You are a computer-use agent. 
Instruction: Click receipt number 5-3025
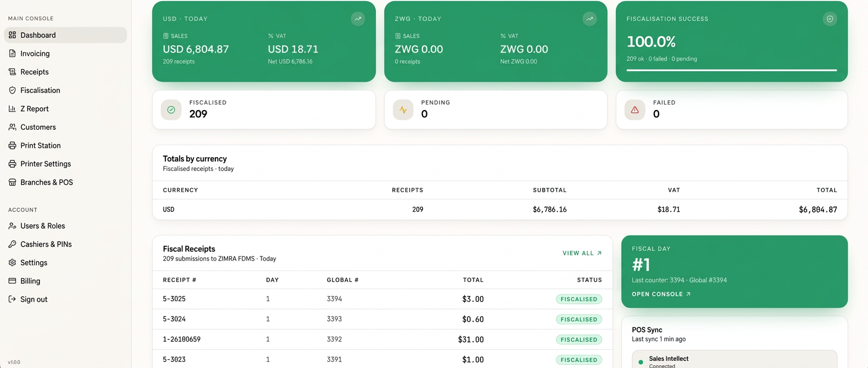coord(174,299)
